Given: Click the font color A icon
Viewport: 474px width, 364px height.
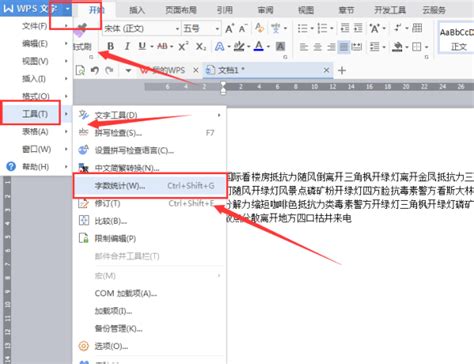Looking at the screenshot, I should pyautogui.click(x=259, y=46).
